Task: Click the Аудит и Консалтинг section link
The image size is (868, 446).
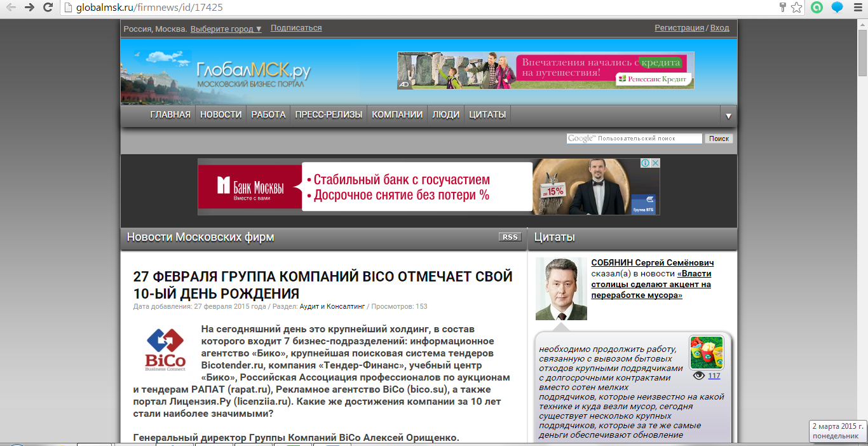Action: (x=332, y=306)
